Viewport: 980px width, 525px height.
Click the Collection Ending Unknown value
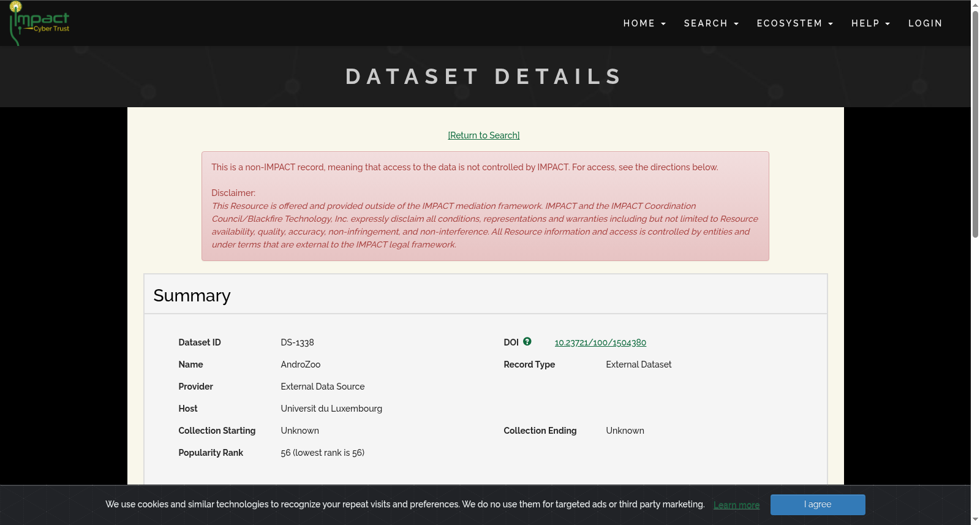(x=625, y=431)
